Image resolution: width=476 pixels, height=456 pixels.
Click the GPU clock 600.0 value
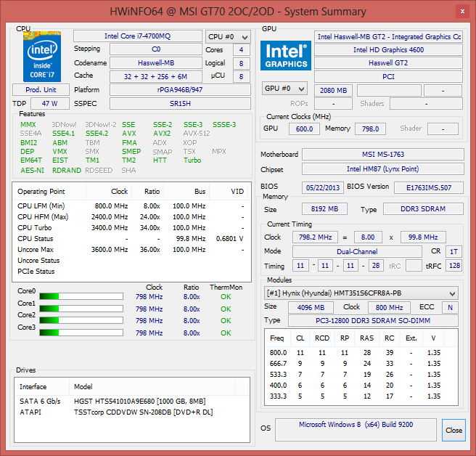(x=304, y=129)
